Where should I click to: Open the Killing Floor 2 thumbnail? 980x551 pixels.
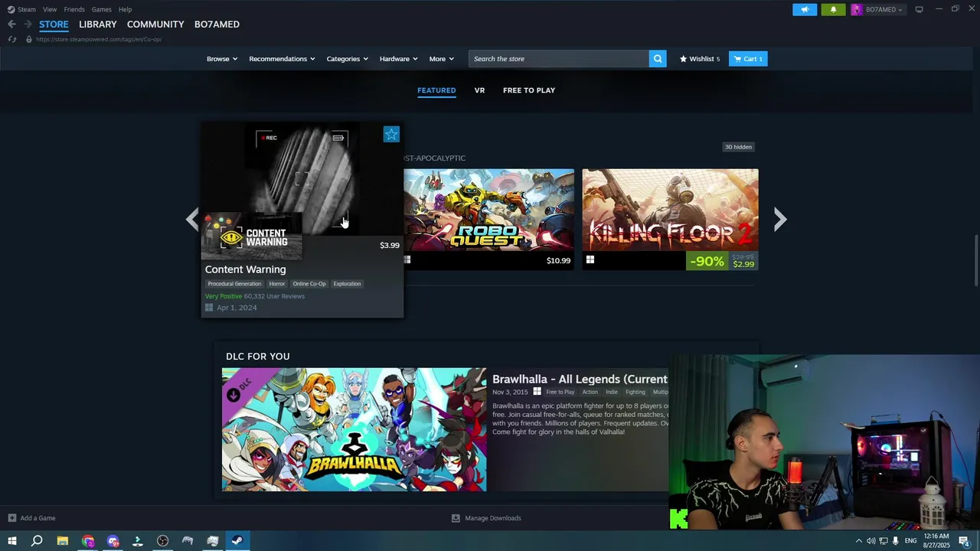pos(670,210)
